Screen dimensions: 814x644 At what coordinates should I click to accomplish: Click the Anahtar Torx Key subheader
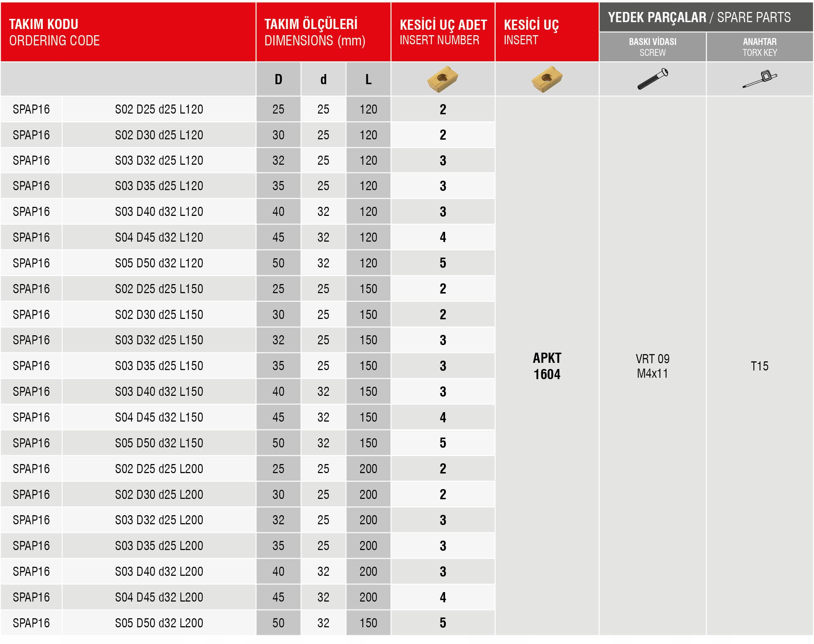[759, 47]
